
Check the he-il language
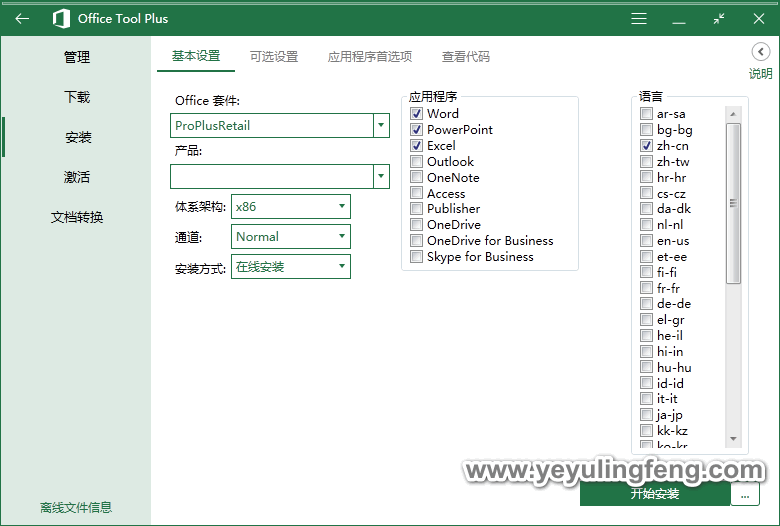[646, 335]
